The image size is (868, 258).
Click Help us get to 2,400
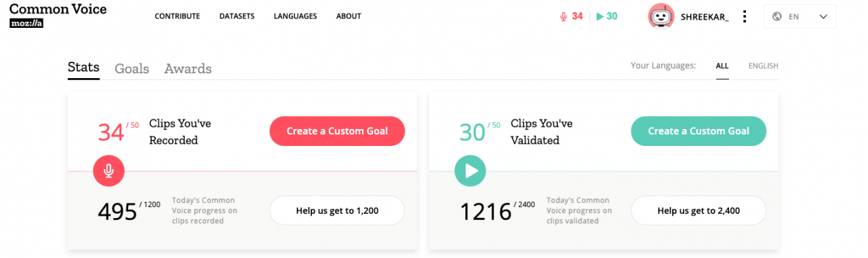[698, 210]
